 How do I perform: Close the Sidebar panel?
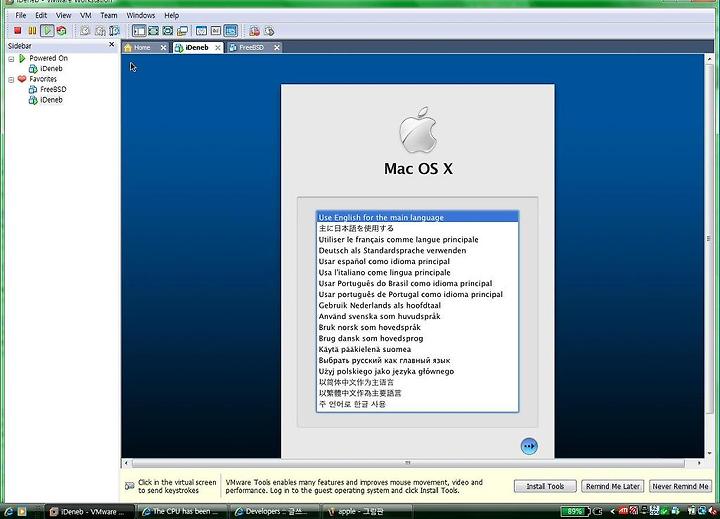coord(112,45)
